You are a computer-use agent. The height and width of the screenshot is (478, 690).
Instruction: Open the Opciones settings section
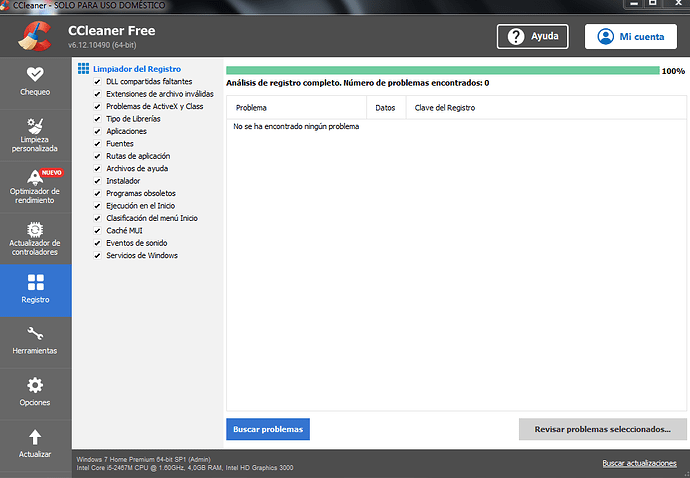(35, 394)
